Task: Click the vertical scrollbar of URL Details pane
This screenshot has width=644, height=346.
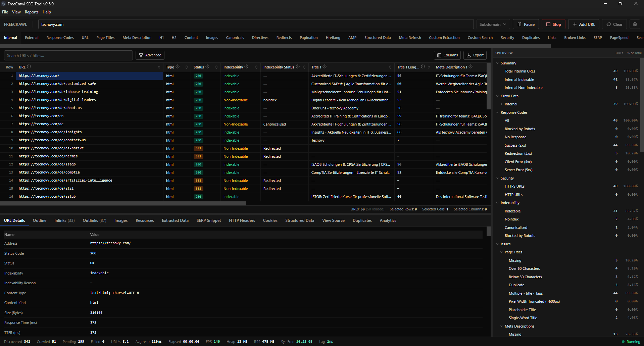Action: (488, 231)
